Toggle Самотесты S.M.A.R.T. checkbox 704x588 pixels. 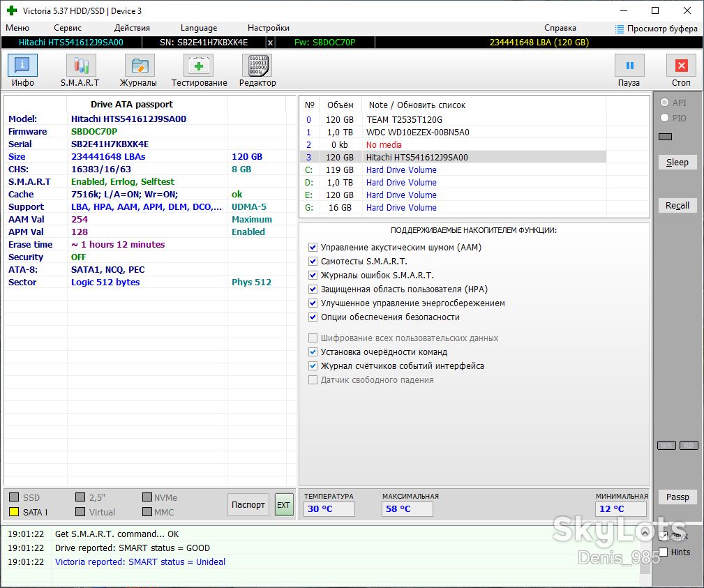point(313,262)
